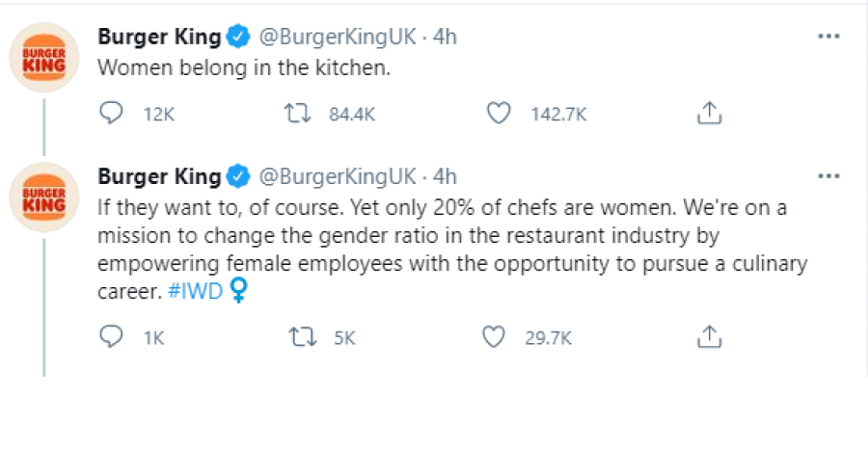The image size is (868, 449).
Task: Open the more options menu on second tweet
Action: click(x=828, y=176)
